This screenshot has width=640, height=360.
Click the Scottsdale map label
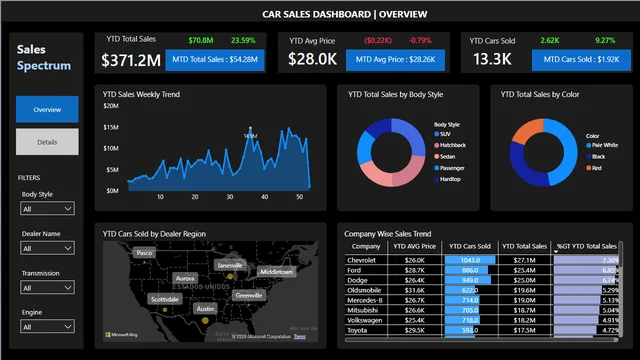(164, 299)
